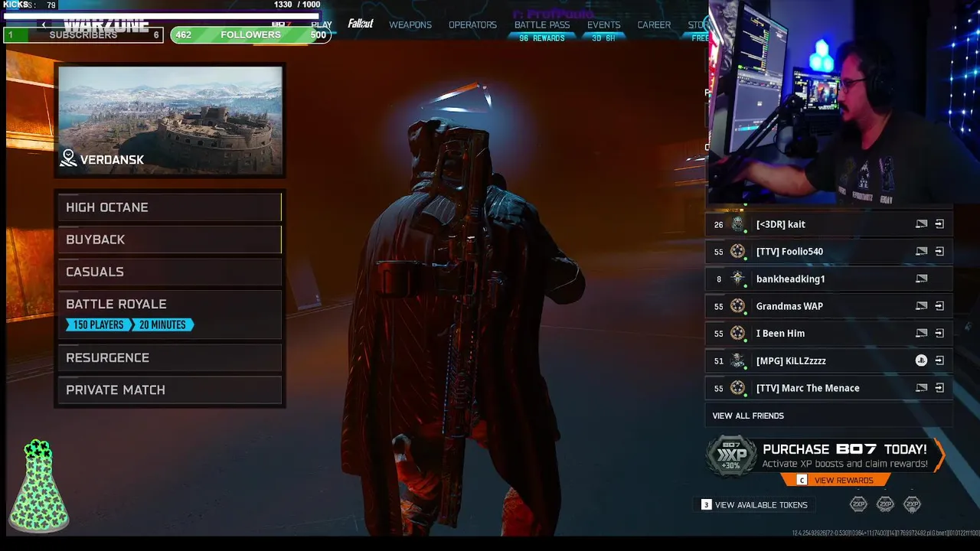Click the green flask overlay icon
The width and height of the screenshot is (980, 551).
click(x=38, y=485)
